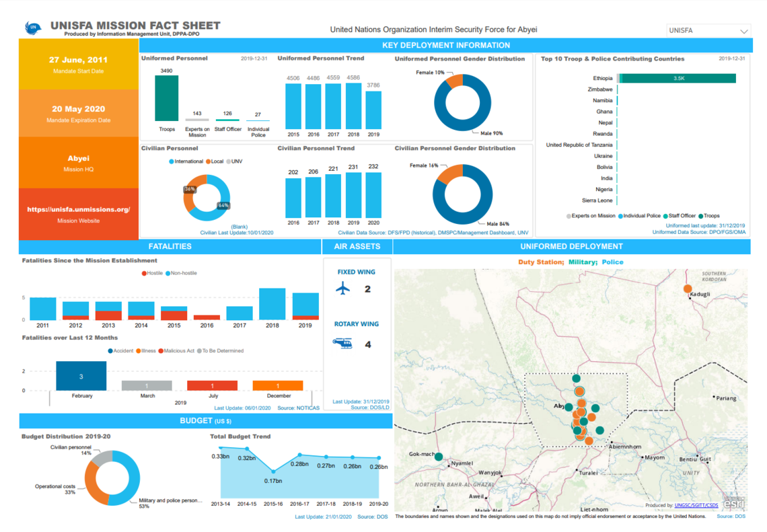Click the Police legend text on map header
This screenshot has width=767, height=532.
pyautogui.click(x=612, y=262)
